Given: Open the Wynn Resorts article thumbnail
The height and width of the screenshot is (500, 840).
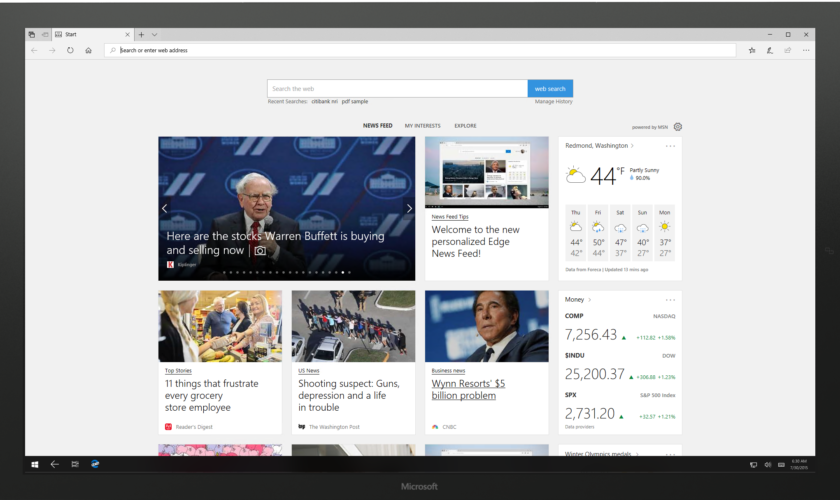Looking at the screenshot, I should click(486, 326).
